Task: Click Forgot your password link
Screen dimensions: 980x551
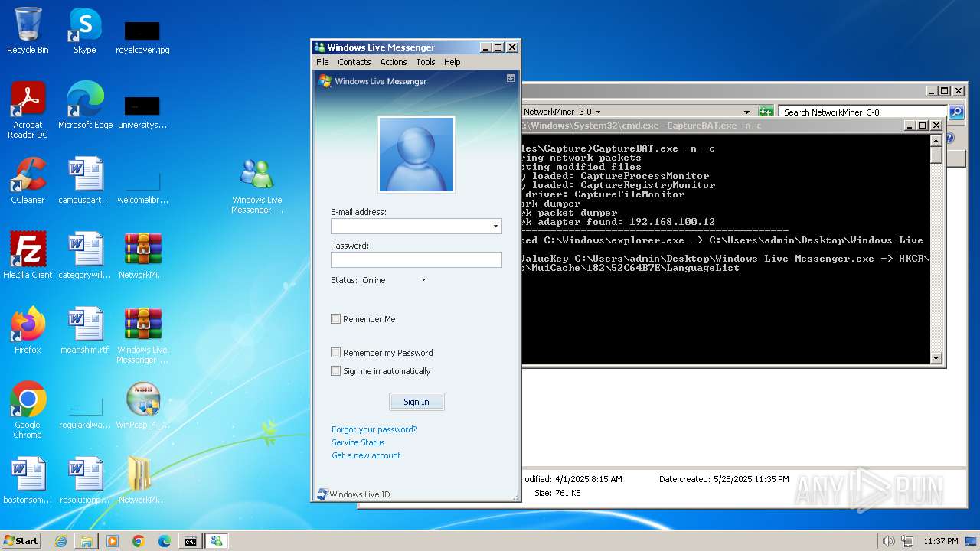Action: (x=374, y=429)
